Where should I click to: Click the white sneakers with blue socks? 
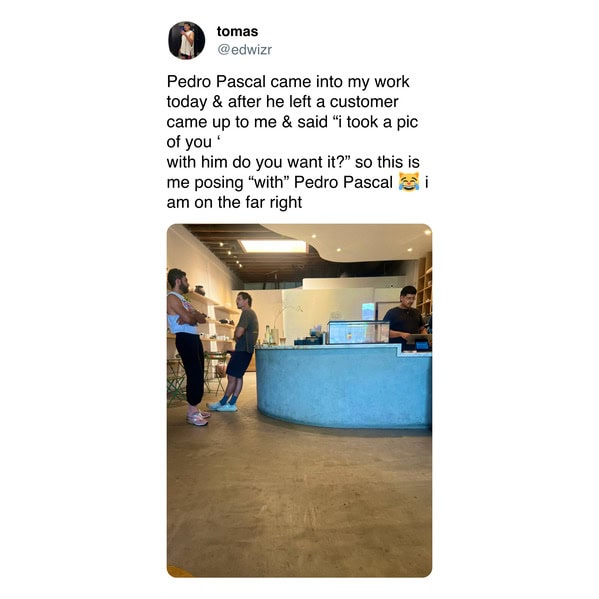[x=222, y=406]
